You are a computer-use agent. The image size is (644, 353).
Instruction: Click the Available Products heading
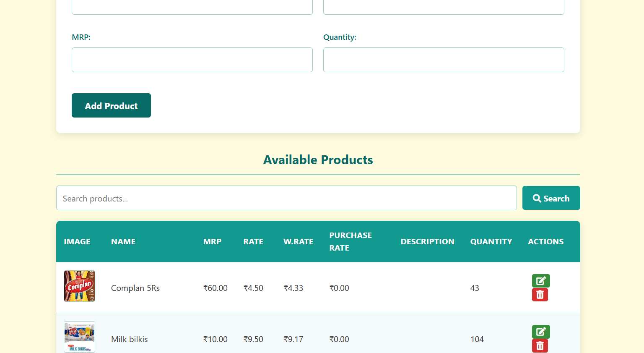(x=318, y=160)
